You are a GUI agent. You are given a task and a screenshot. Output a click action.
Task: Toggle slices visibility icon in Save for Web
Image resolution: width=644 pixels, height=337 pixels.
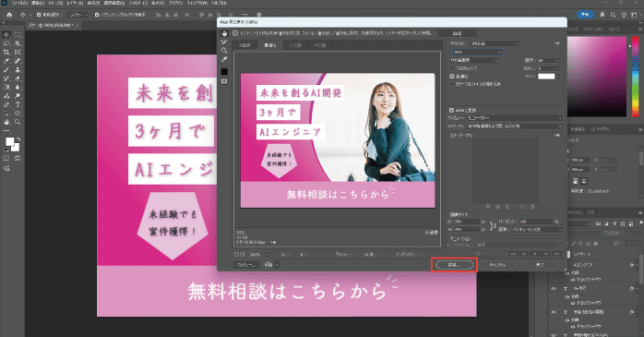pos(224,81)
